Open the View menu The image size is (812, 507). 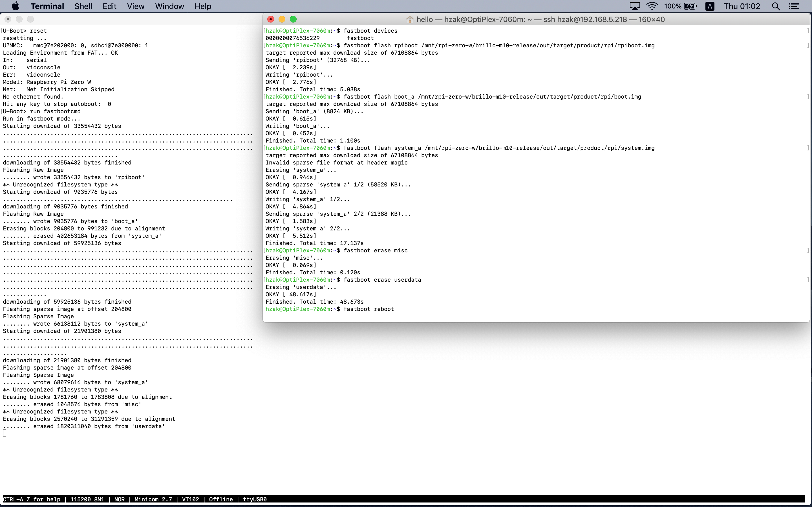(136, 6)
